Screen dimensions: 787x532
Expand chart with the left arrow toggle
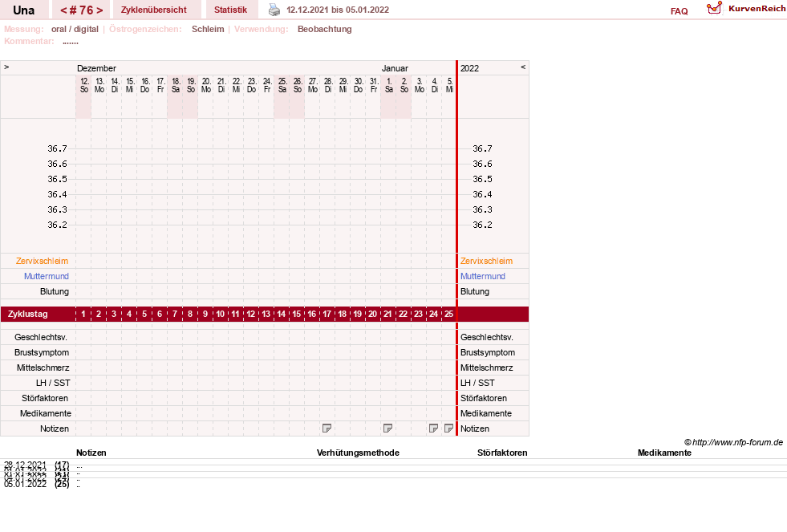point(6,67)
